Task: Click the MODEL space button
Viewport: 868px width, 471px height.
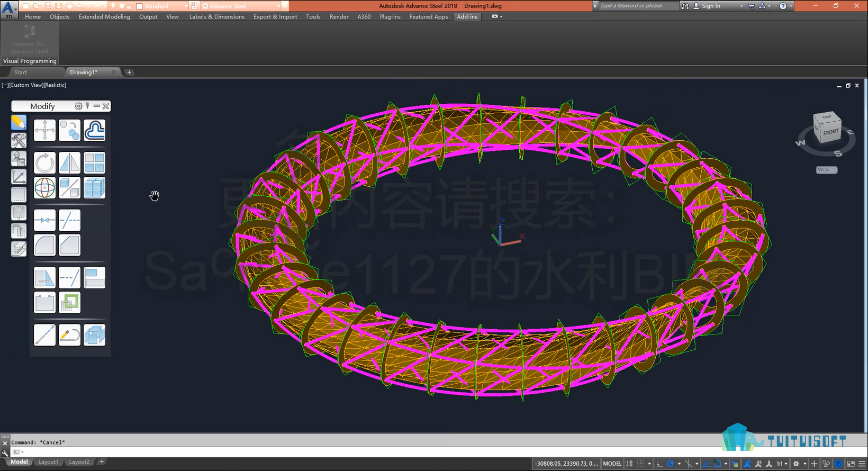Action: pos(612,464)
